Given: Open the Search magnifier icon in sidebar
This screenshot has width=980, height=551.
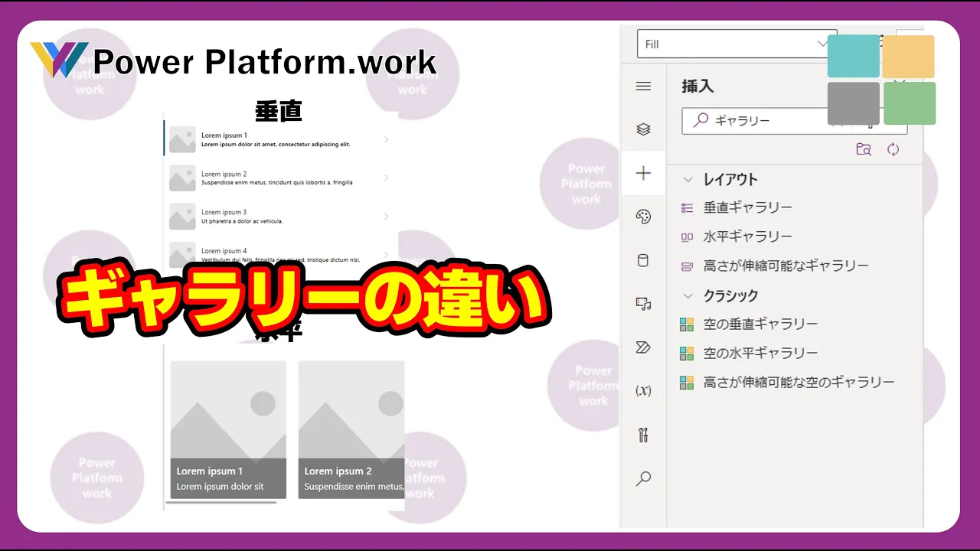Looking at the screenshot, I should 643,479.
